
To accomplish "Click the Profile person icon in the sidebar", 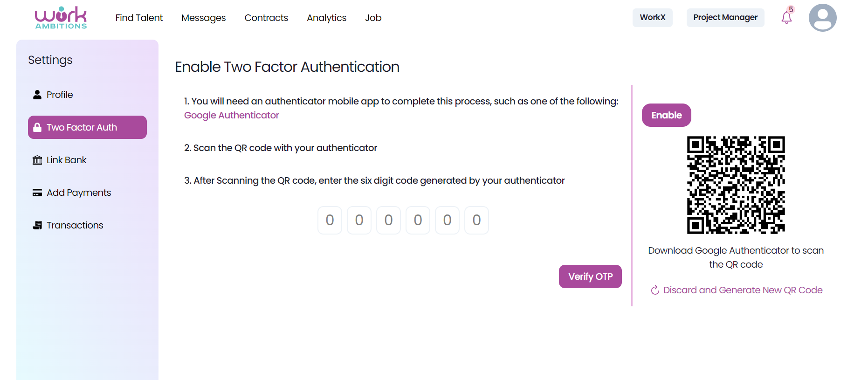I will (x=37, y=95).
